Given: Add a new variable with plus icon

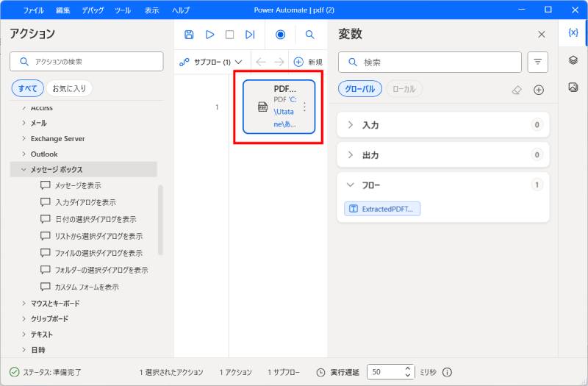Looking at the screenshot, I should click(539, 90).
